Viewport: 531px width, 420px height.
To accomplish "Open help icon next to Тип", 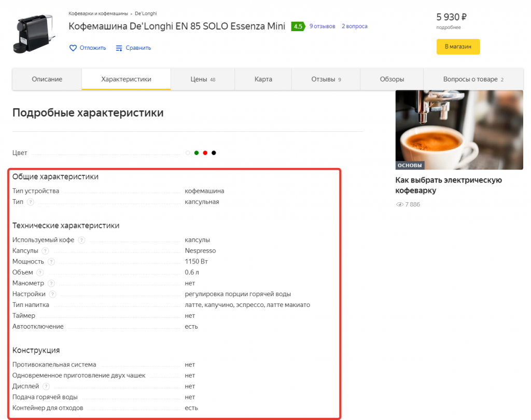I will (31, 202).
